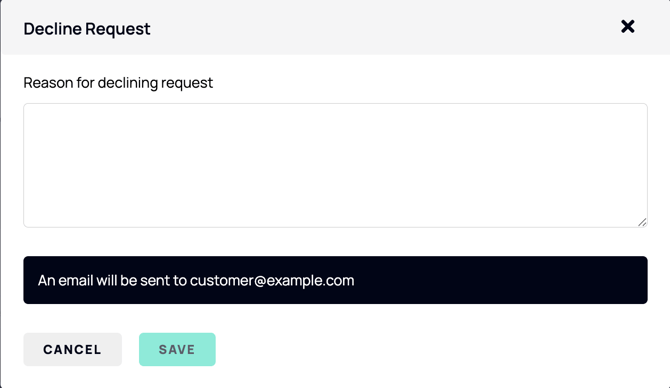Close the Decline Request dialog with X
670x388 pixels.
tap(628, 26)
